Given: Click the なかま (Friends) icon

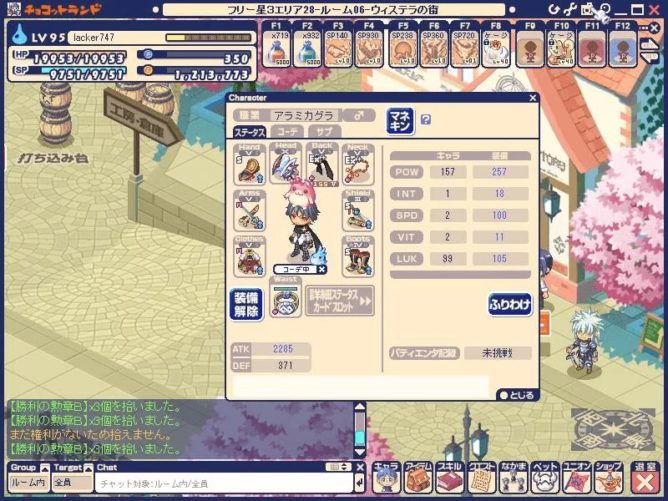Looking at the screenshot, I should (x=514, y=478).
